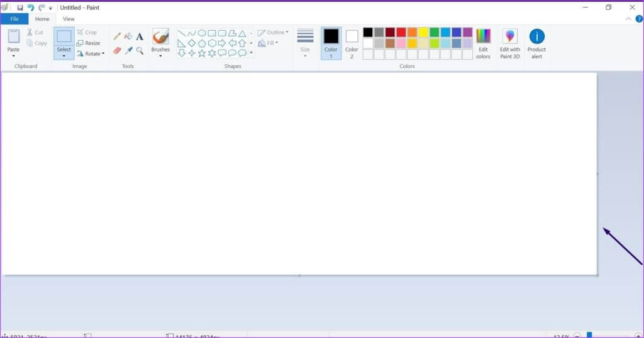644x338 pixels.
Task: Pick the Pentagon shape
Action: click(202, 43)
